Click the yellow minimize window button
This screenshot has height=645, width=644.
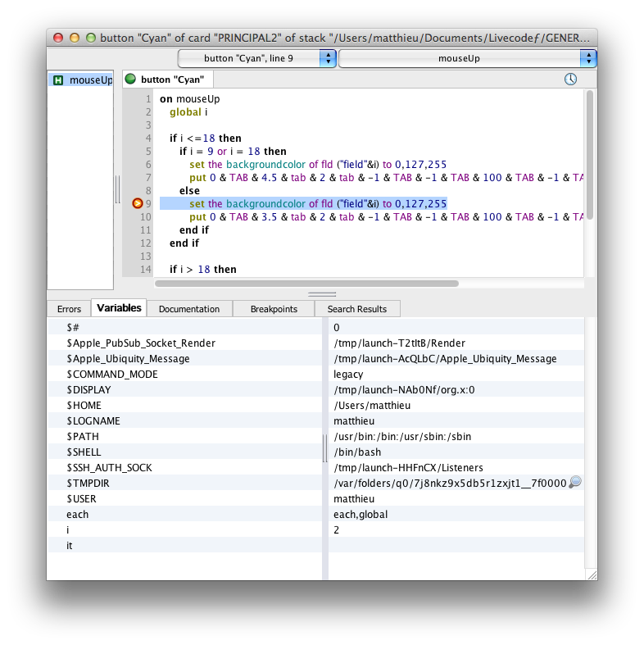[x=75, y=38]
